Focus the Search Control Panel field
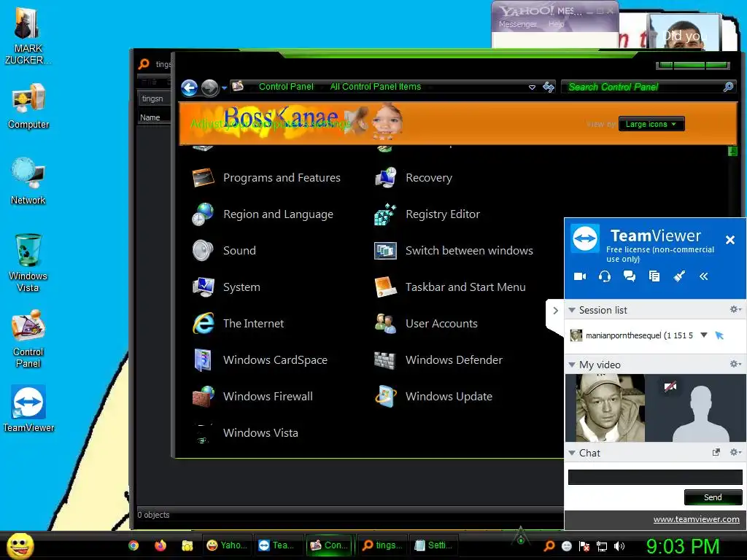747x560 pixels. click(x=644, y=87)
